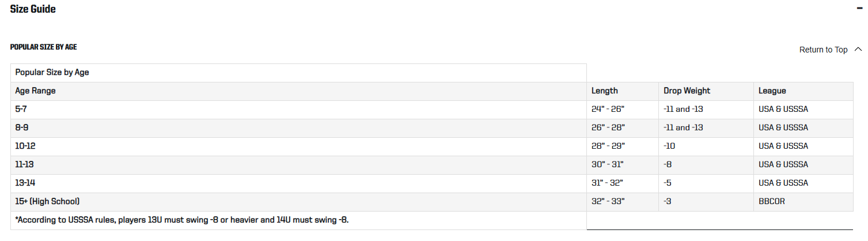Click the League column header
868x241 pixels.
[803, 91]
